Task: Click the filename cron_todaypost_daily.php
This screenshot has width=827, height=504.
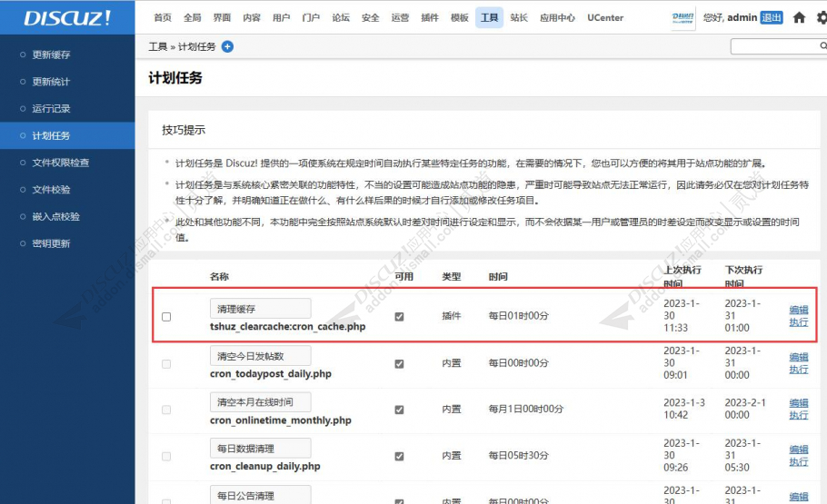Action: click(x=271, y=374)
